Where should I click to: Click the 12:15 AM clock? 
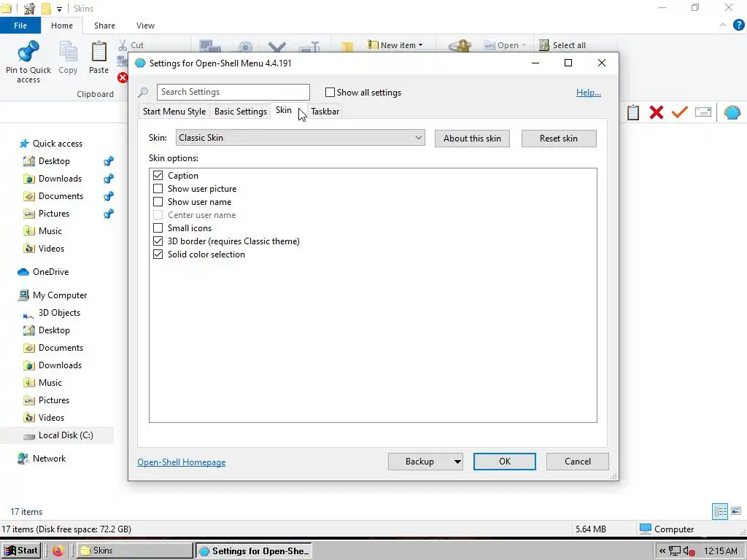coord(720,551)
